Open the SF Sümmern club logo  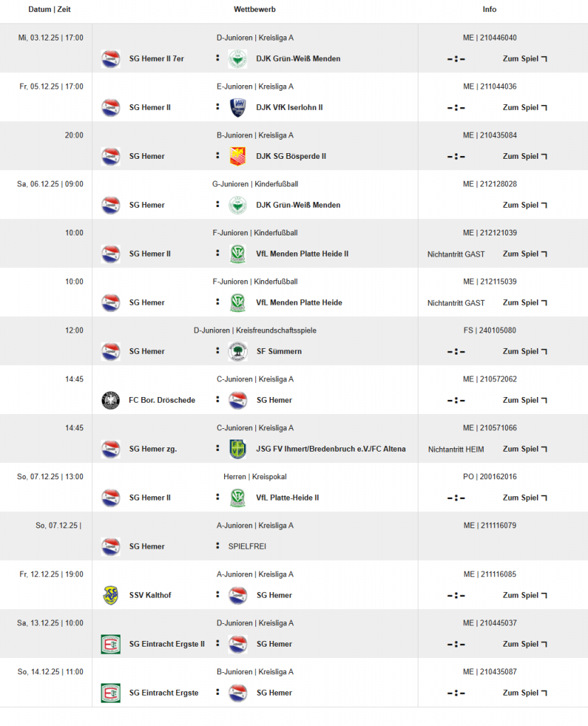point(238,352)
